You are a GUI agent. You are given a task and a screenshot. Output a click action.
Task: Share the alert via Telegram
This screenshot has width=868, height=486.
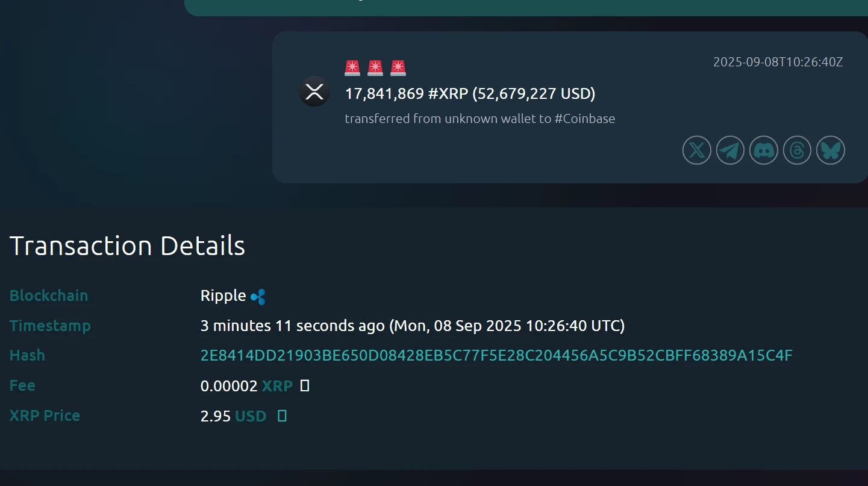(730, 150)
